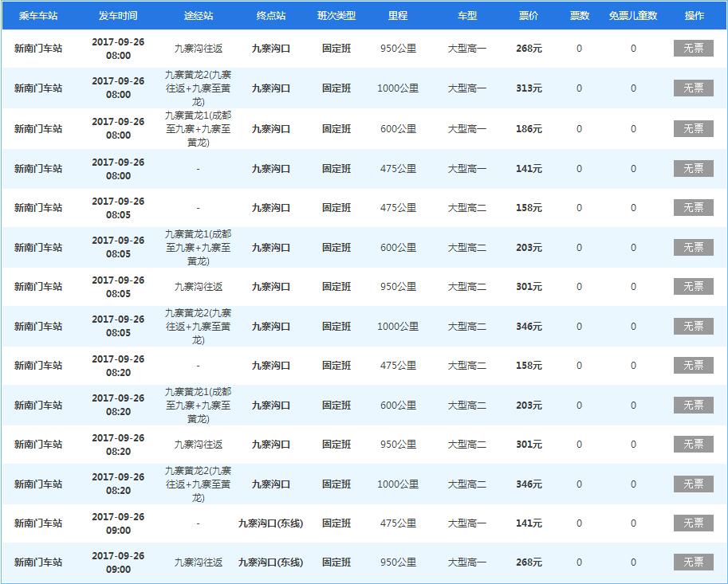728x584 pixels.
Task: Click 无票 button for 08:20 301元 trip
Action: [693, 444]
